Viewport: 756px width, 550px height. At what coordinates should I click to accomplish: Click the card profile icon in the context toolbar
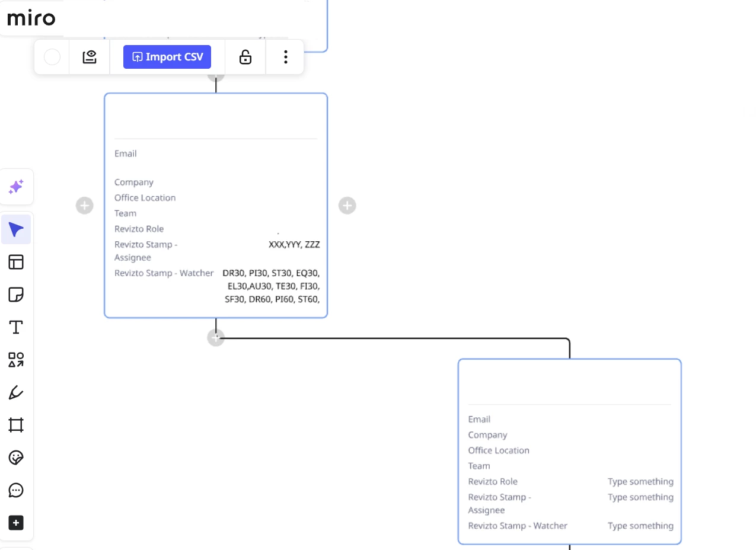tap(90, 57)
